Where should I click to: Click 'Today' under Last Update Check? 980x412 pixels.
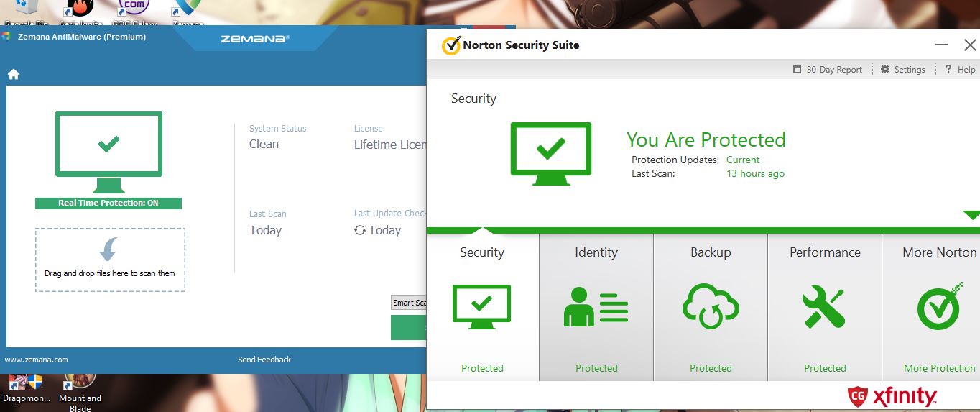[384, 230]
